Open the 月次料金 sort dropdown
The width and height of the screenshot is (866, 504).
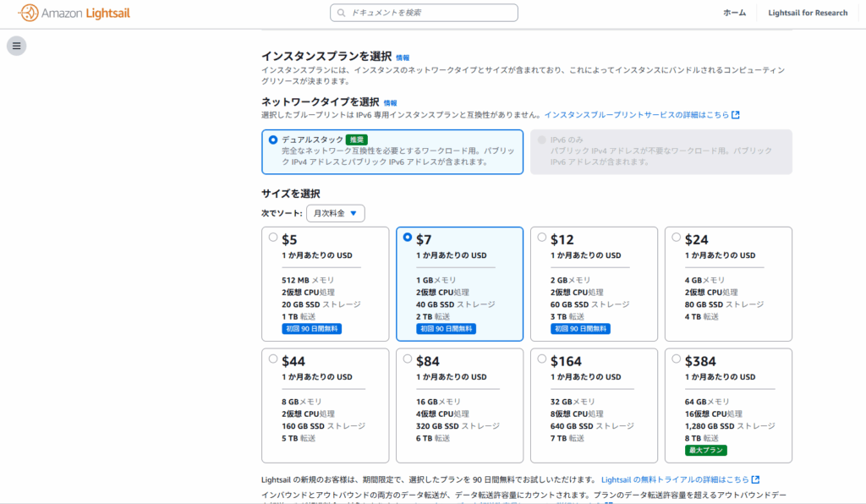(x=335, y=213)
